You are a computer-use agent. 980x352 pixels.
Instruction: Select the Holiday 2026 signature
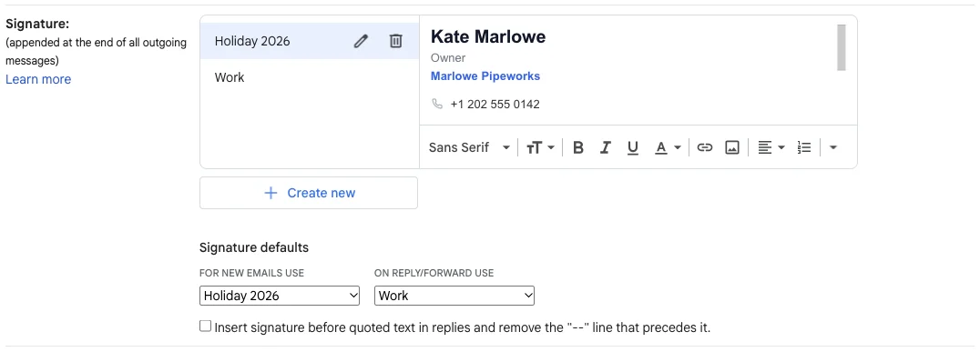click(x=310, y=41)
